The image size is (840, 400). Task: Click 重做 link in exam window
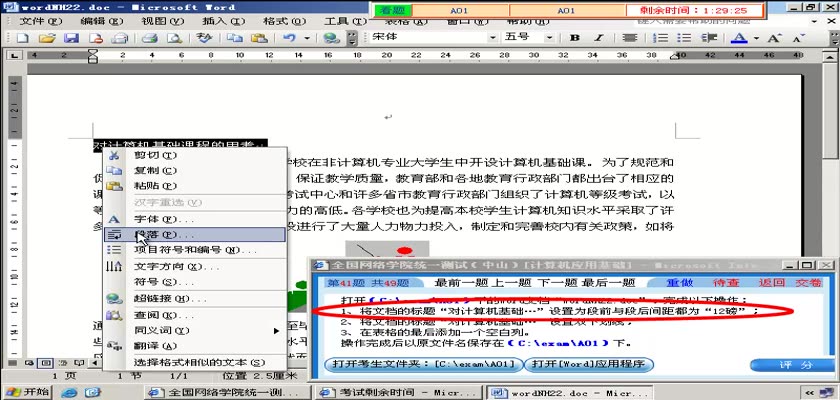(x=680, y=283)
